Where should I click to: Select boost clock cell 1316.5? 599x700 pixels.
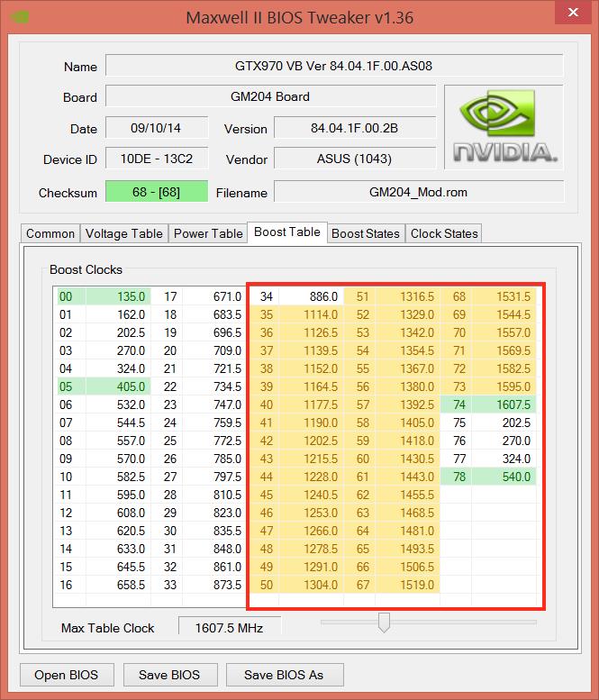(x=407, y=296)
